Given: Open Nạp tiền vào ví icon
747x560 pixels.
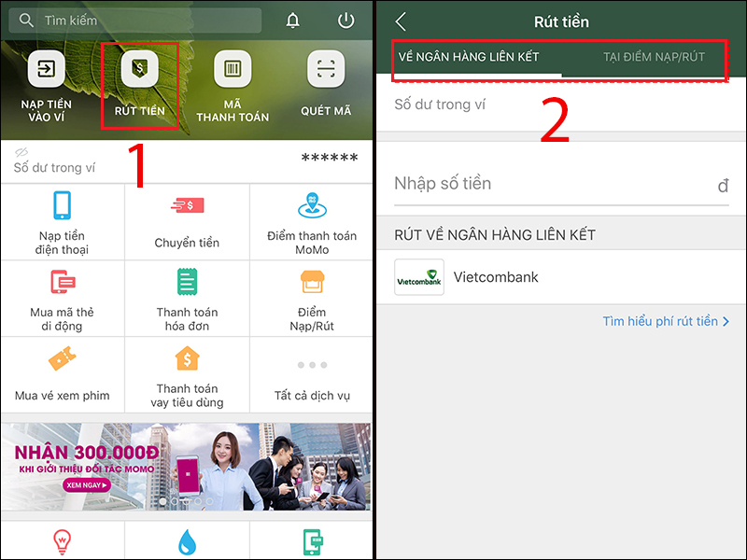Looking at the screenshot, I should [x=46, y=69].
